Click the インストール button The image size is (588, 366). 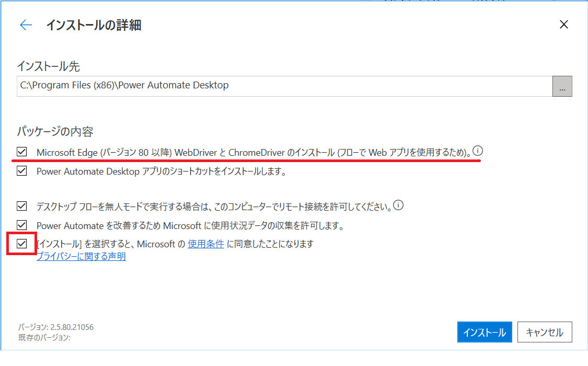485,332
